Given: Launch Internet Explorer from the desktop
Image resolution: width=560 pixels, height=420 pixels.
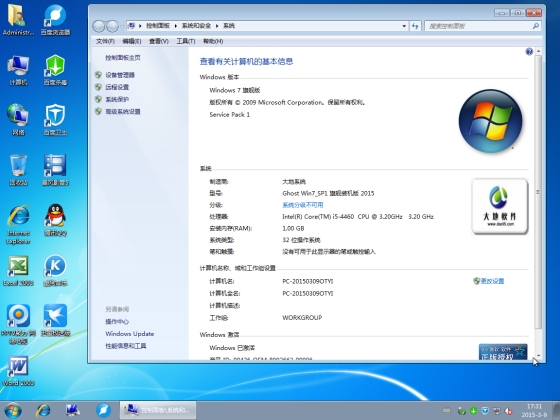Looking at the screenshot, I should click(18, 224).
